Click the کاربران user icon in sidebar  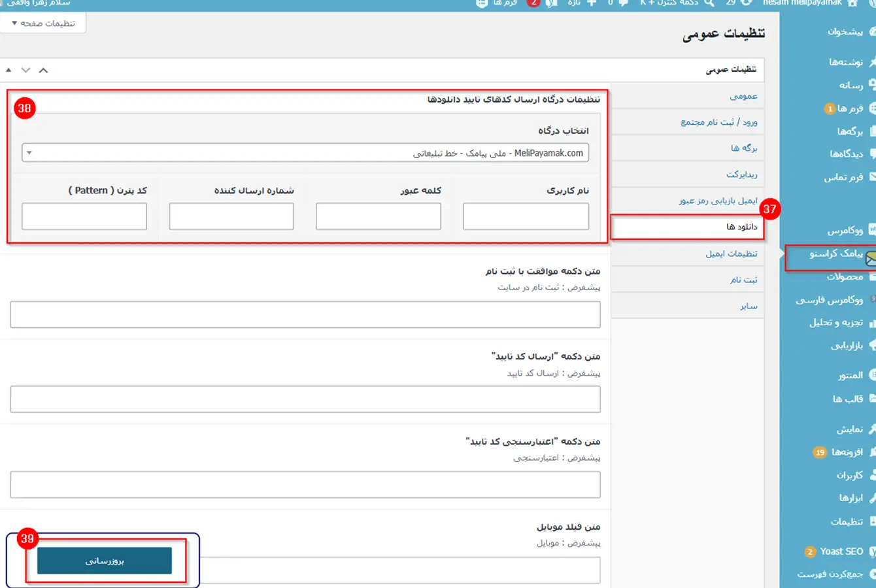pos(872,475)
